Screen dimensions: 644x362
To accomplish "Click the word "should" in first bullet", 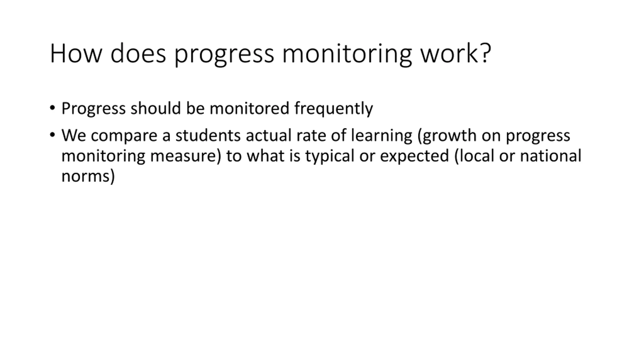I will [155, 109].
